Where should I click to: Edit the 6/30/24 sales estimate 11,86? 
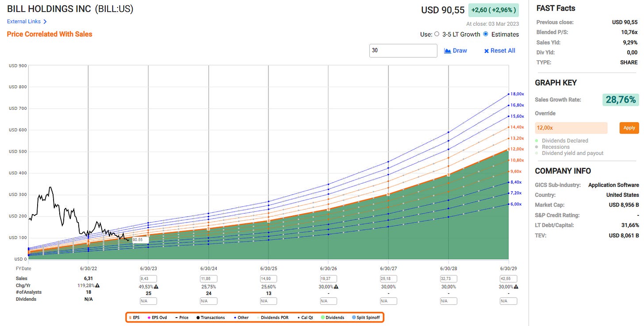pyautogui.click(x=208, y=279)
